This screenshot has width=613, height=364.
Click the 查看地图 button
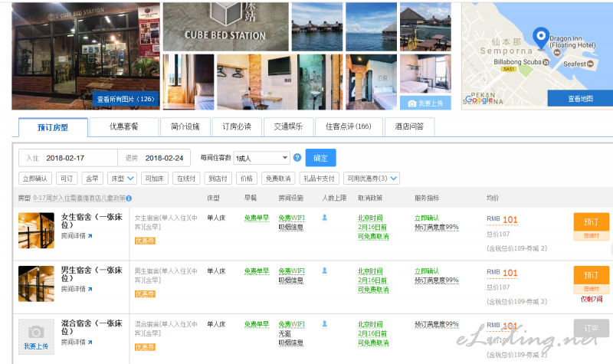pyautogui.click(x=580, y=99)
